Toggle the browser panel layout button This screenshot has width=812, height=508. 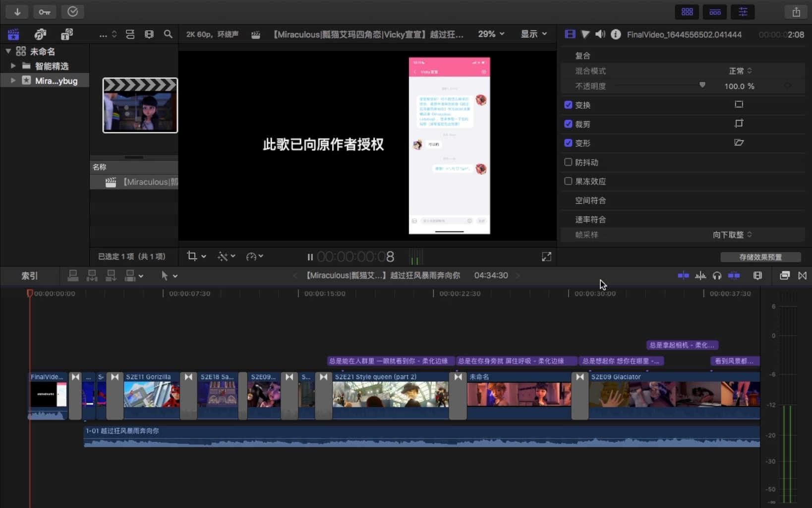[687, 12]
